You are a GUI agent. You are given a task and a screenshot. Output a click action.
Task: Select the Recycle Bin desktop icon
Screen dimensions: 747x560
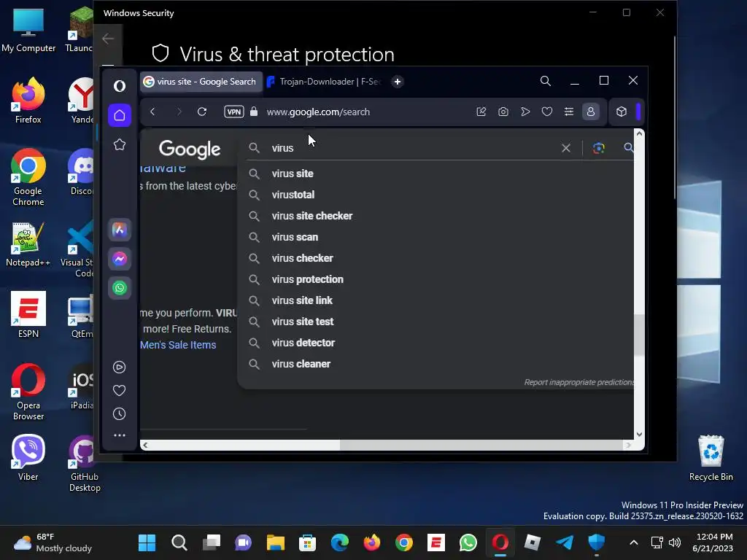tap(711, 458)
